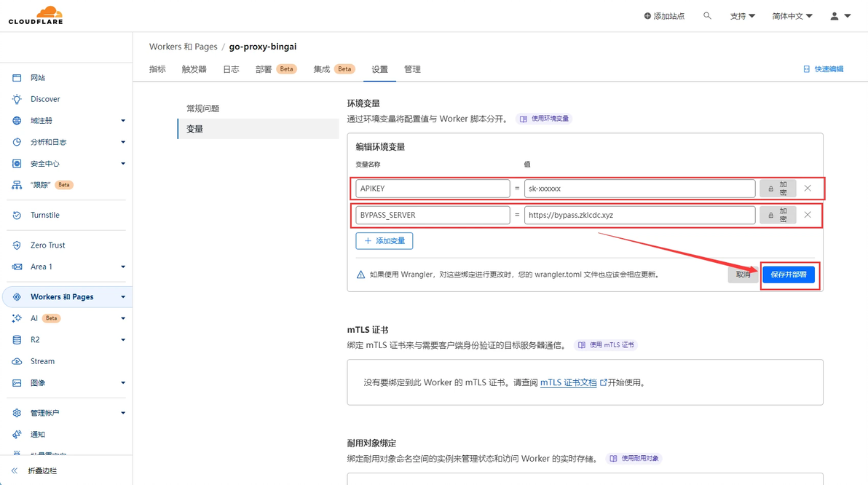Click 保存并部署 button
The width and height of the screenshot is (868, 485).
pyautogui.click(x=789, y=275)
